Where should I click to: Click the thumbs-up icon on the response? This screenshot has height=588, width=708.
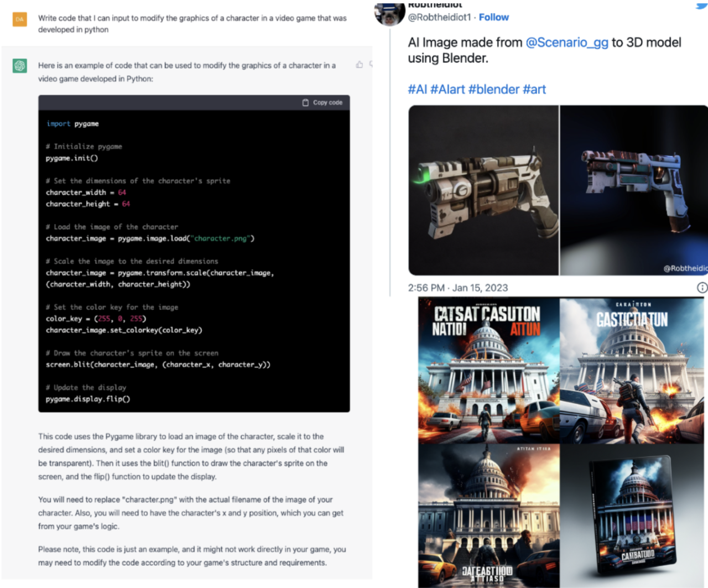[x=360, y=65]
